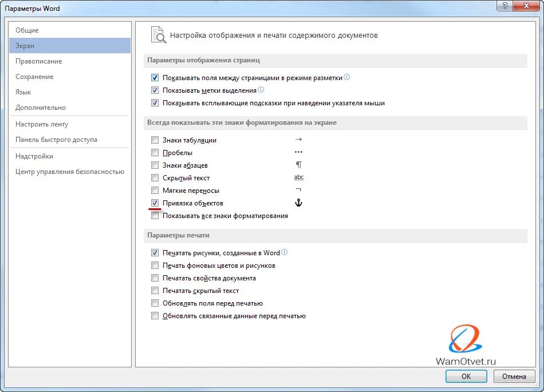Toggle Показывать всплывающие подсказки checkbox
This screenshot has width=544, height=392.
coord(155,103)
